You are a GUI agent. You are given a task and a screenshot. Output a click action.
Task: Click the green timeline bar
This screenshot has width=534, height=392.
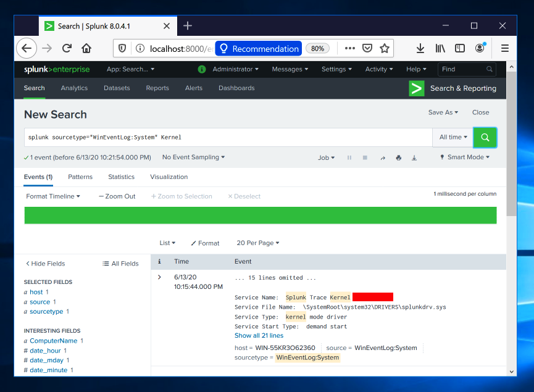(x=260, y=215)
